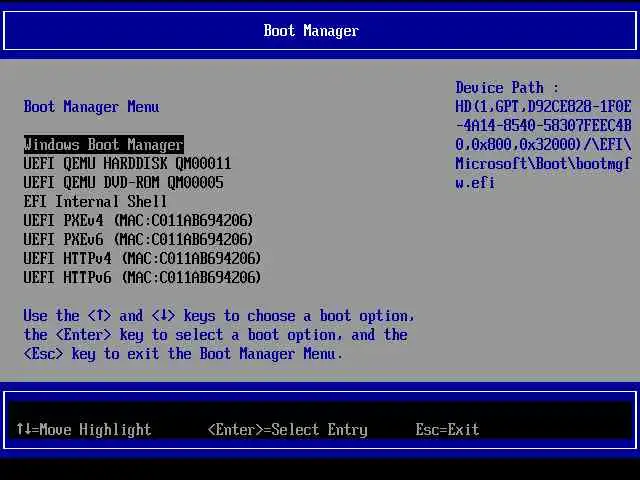Click the 'Use the <↑> and <↓> keys' line
This screenshot has width=640, height=480.
[x=219, y=316]
